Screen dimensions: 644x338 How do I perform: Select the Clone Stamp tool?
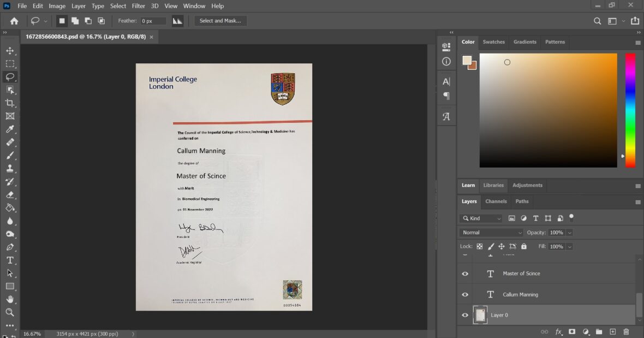pos(10,168)
